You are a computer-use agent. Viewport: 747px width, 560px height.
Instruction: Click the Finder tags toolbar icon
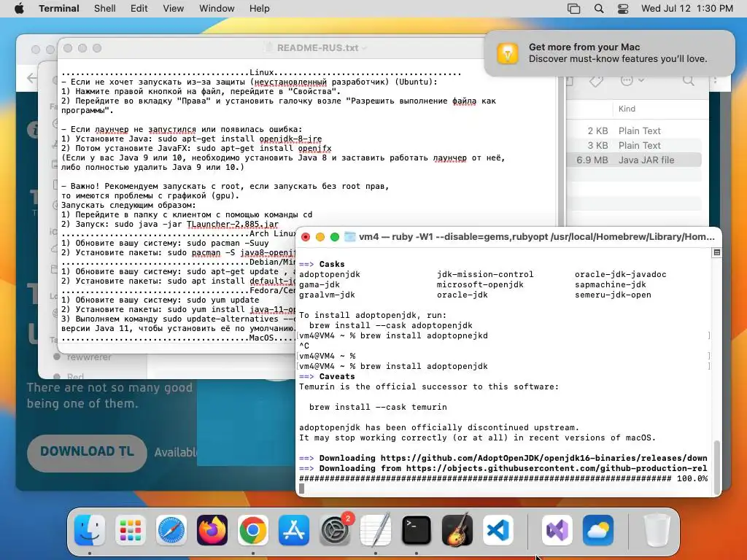click(596, 81)
